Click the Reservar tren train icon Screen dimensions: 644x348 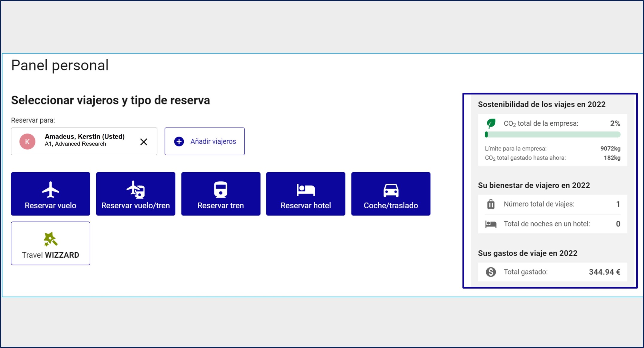pyautogui.click(x=221, y=189)
